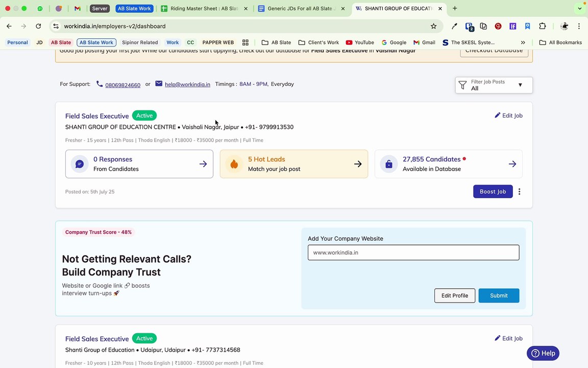
Task: Close the Generic JDs document tab
Action: (x=343, y=9)
